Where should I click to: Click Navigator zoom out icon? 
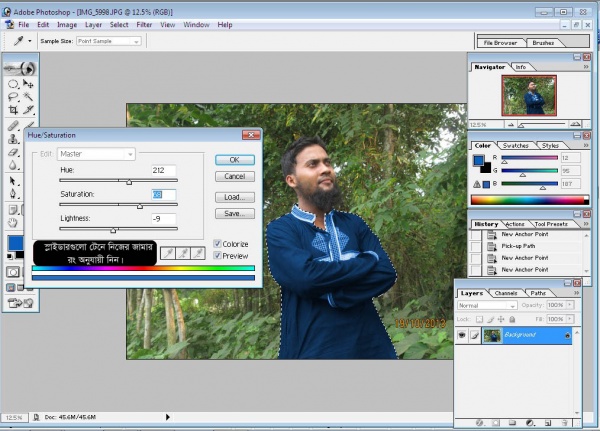(511, 124)
